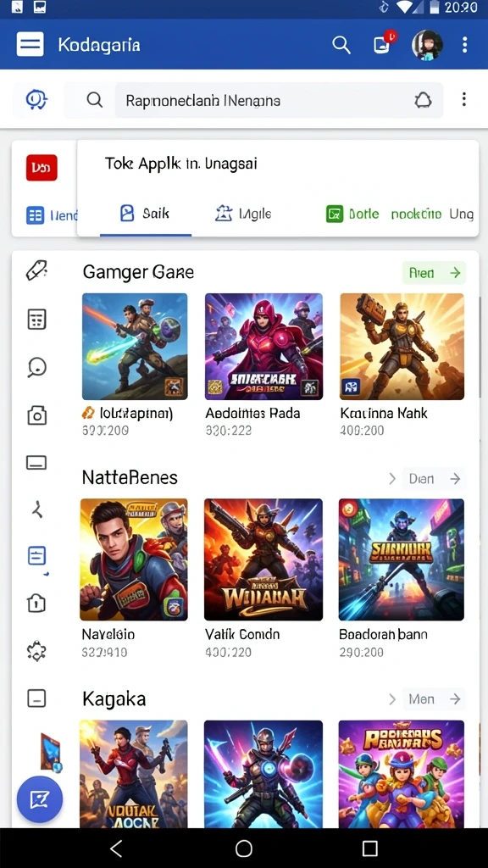The height and width of the screenshot is (868, 488).
Task: Click the Boadorah bann title text
Action: pyautogui.click(x=383, y=634)
